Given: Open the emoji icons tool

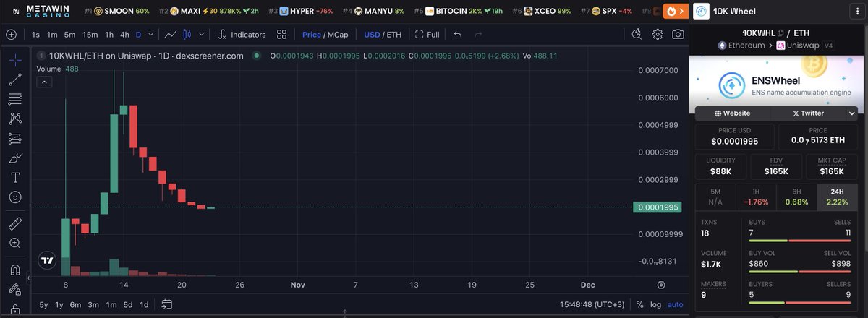Looking at the screenshot, I should pos(14,197).
